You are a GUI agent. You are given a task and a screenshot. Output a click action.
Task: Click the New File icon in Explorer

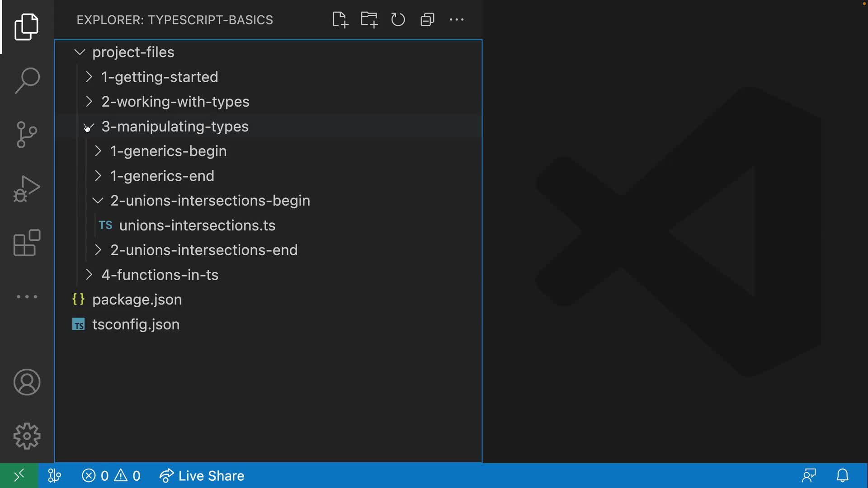pyautogui.click(x=340, y=19)
